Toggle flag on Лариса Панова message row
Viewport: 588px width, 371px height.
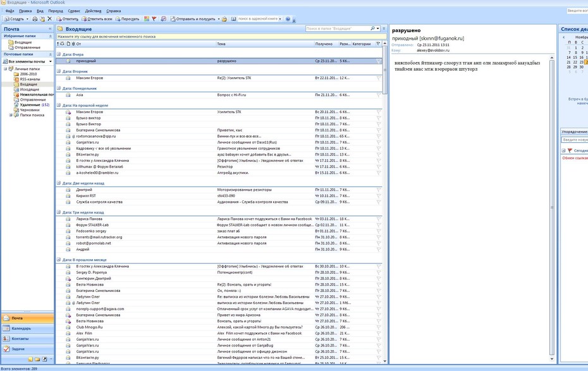[378, 219]
